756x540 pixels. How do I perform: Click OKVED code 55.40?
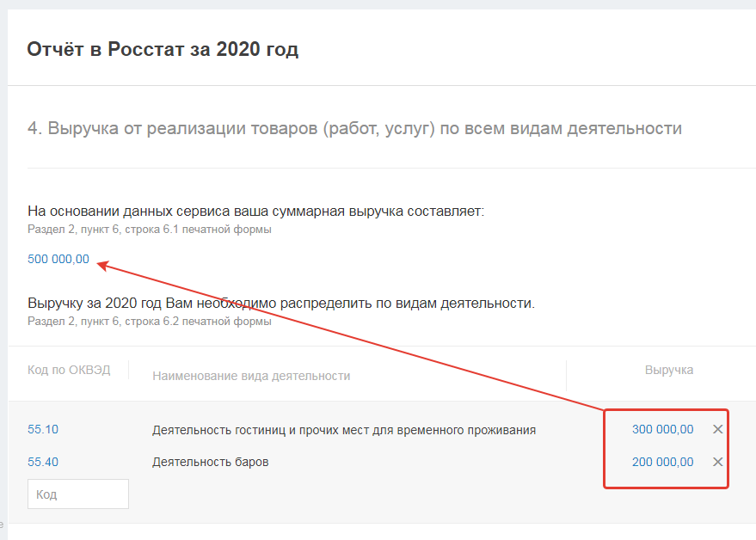coord(43,462)
